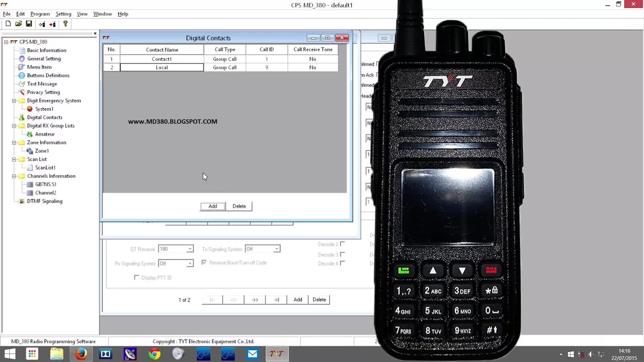Viewport: 644px width, 362px height.
Task: Select the Amateur RX group list
Action: pyautogui.click(x=45, y=134)
